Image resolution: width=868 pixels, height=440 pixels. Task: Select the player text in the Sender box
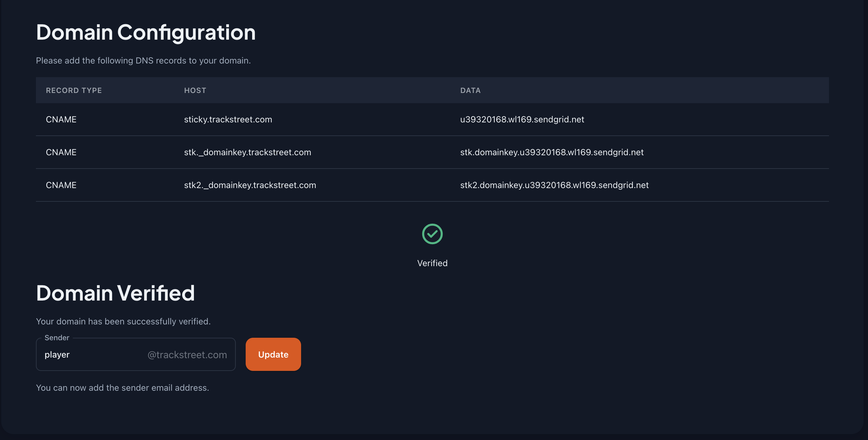pyautogui.click(x=57, y=354)
